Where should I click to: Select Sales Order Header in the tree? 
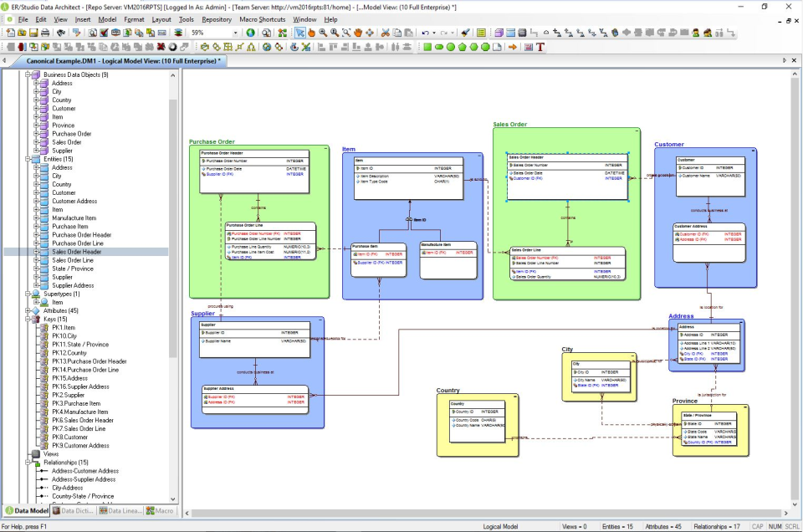point(77,252)
